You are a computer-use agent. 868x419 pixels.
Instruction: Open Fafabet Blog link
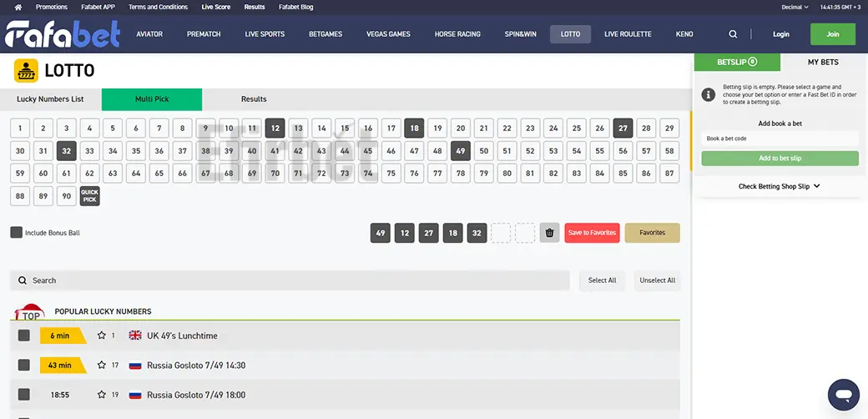(x=295, y=8)
